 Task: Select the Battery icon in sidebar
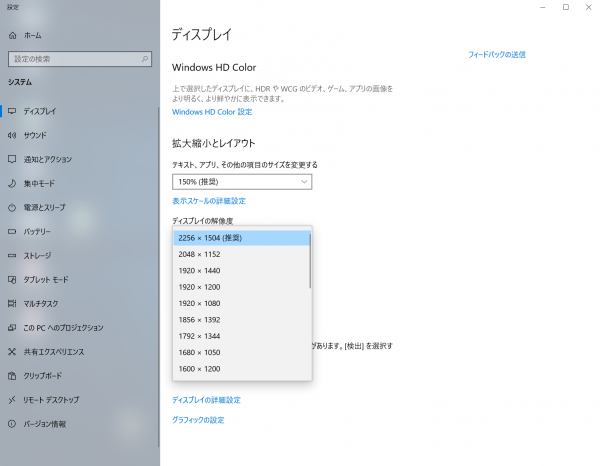[12, 231]
